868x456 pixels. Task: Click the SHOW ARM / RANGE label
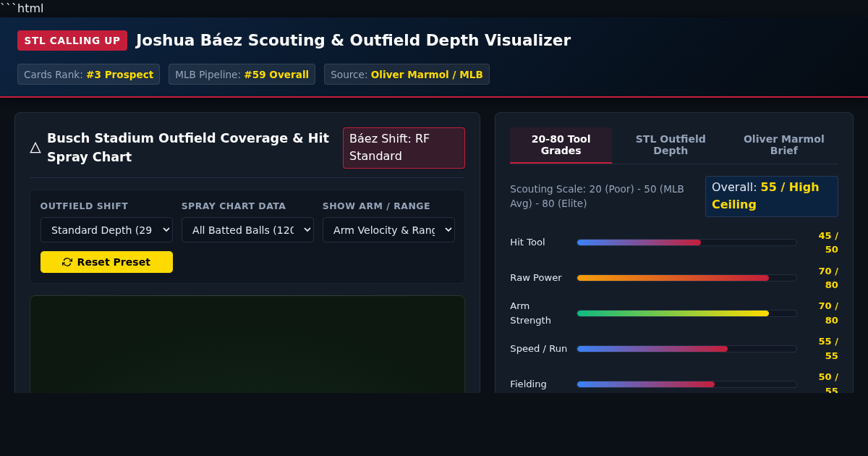[376, 206]
